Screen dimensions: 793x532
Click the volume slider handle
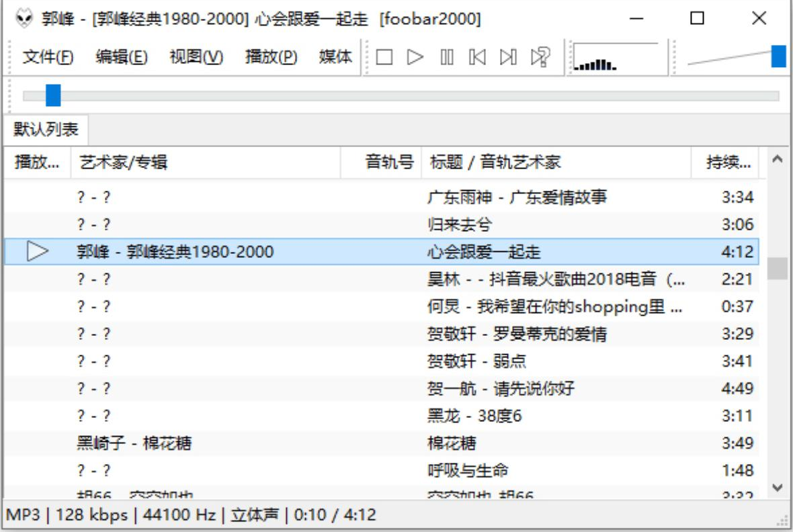(x=778, y=56)
